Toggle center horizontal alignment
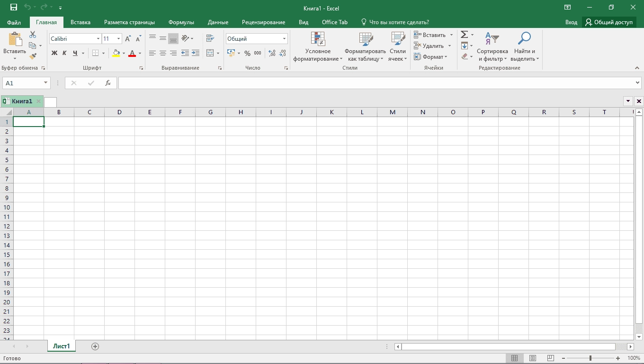This screenshot has width=644, height=364. click(x=163, y=53)
